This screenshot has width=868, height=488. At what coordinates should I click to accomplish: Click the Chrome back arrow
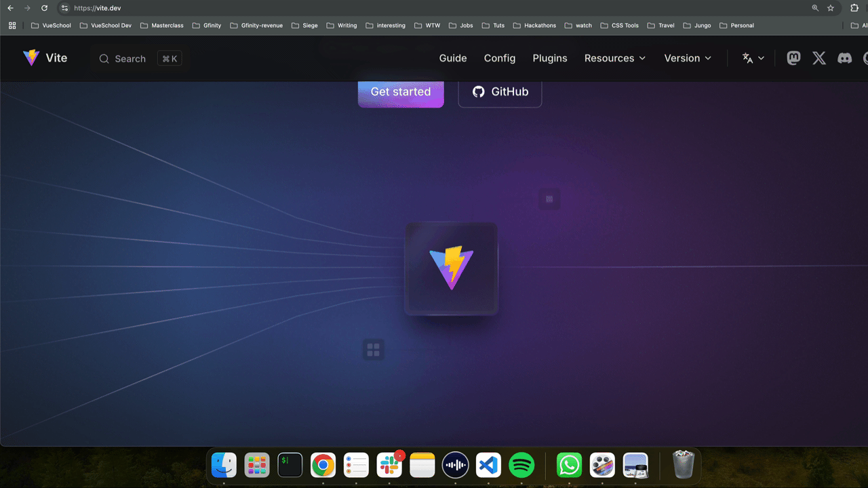click(x=10, y=8)
